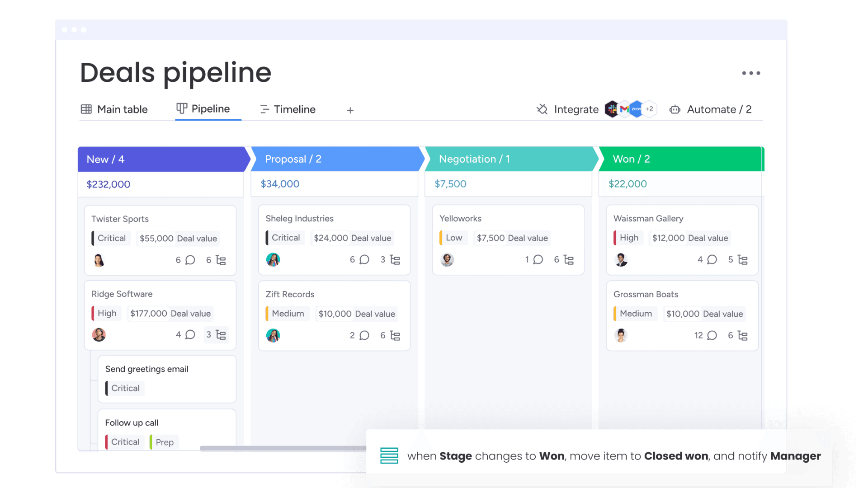
Task: Open comments on Twister Sports card
Action: [190, 260]
